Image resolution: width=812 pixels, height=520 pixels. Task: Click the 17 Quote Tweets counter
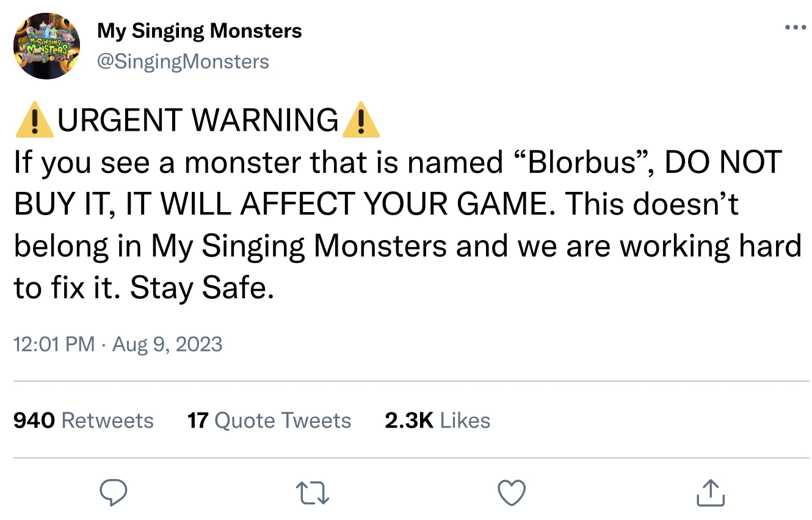(x=269, y=420)
